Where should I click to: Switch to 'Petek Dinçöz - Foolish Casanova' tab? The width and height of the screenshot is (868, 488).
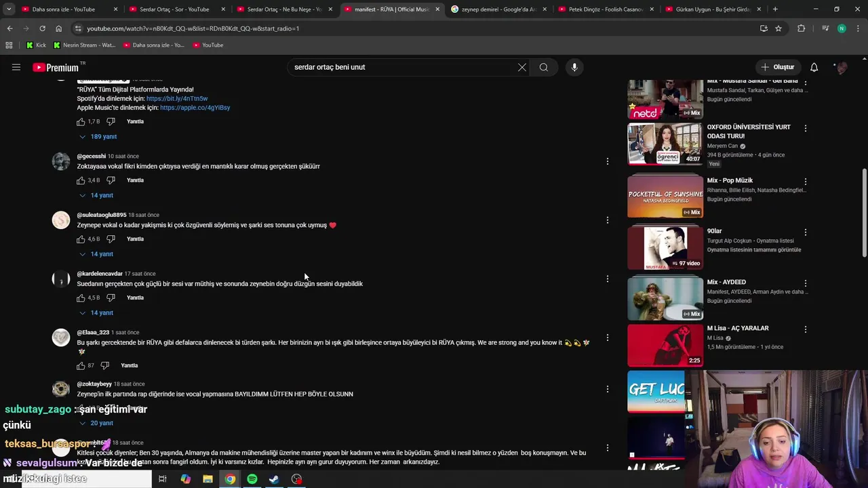click(606, 9)
